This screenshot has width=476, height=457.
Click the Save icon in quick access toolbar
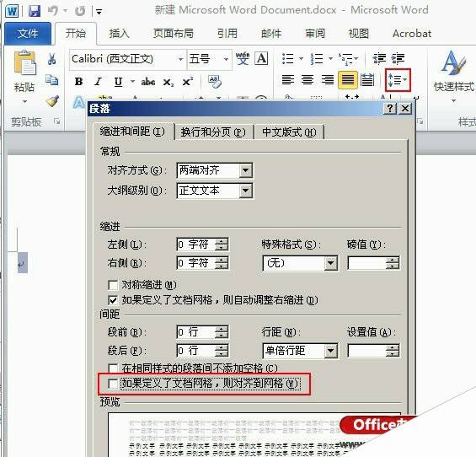click(35, 11)
